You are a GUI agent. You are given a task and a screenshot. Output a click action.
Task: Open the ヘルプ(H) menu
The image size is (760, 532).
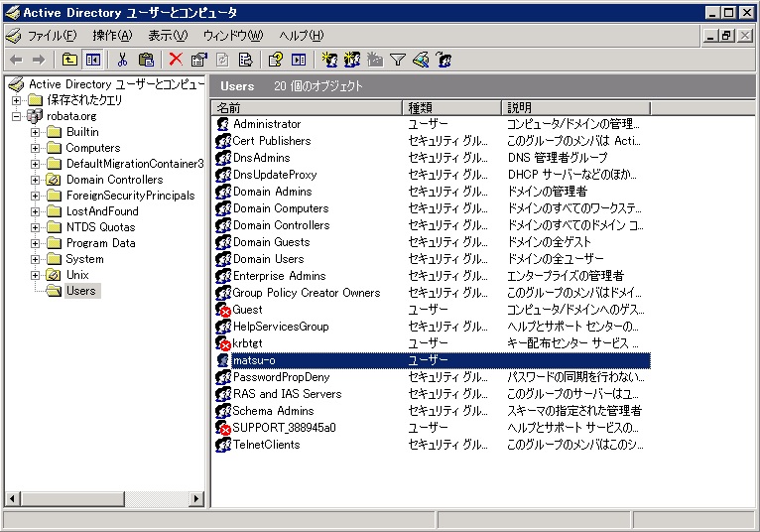(x=302, y=36)
